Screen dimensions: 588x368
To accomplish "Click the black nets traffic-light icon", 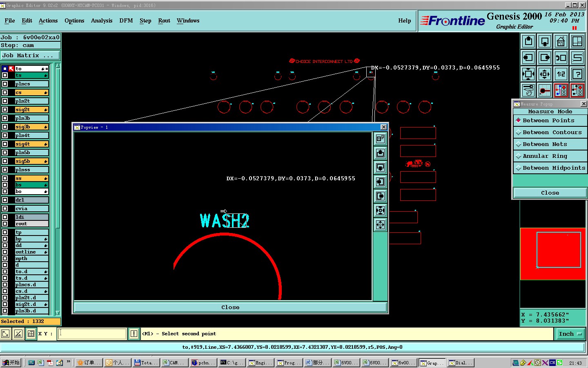I will 577,90.
